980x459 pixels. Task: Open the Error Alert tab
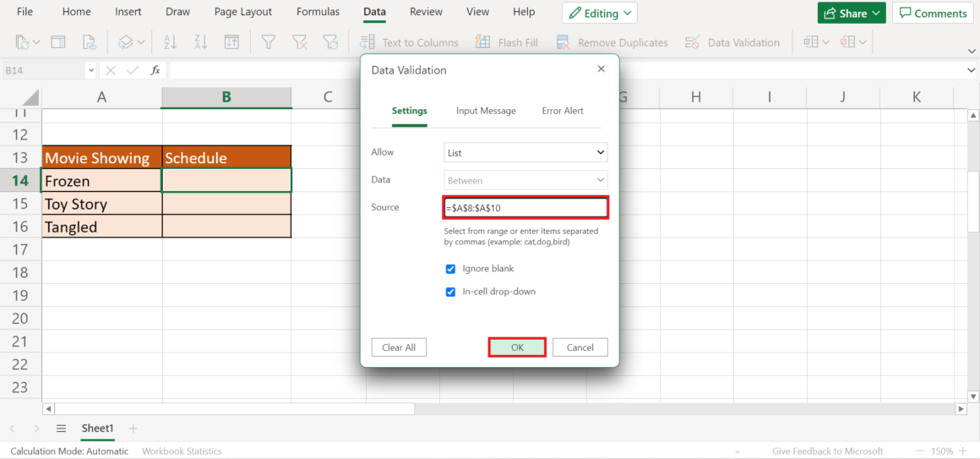point(563,111)
